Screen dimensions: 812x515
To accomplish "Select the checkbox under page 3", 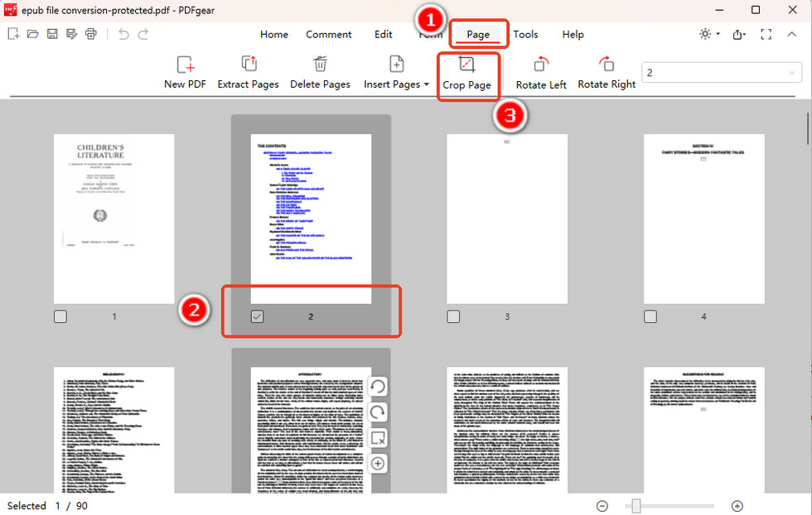I will point(453,315).
